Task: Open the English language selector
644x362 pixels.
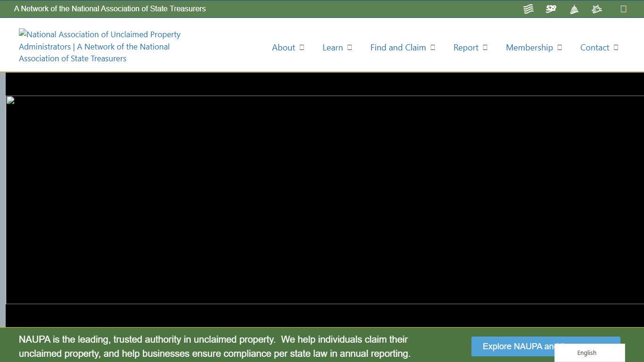Action: (x=586, y=353)
